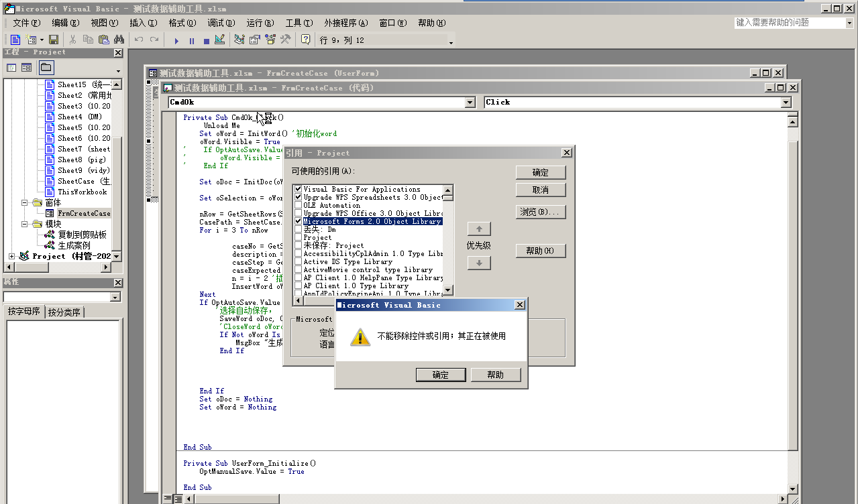Viewport: 858px width, 504px height.
Task: Run the code with the Run Sub icon
Action: 176,39
